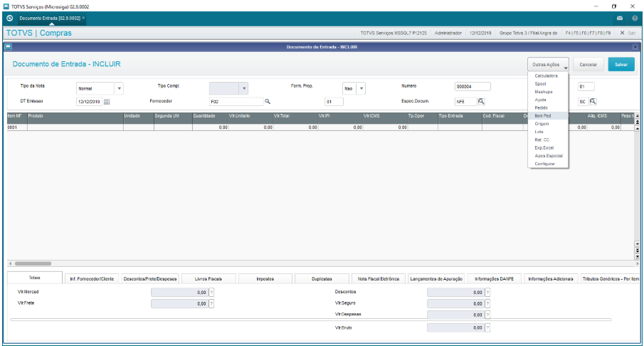Viewport: 644px width, 346px height.
Task: Click the Produto cell of row 0001
Action: coord(75,127)
